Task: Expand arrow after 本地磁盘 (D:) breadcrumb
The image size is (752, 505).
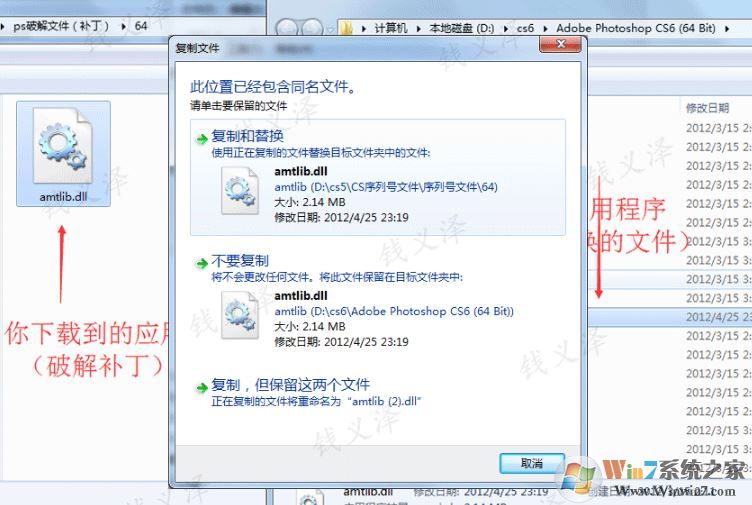Action: coord(505,29)
